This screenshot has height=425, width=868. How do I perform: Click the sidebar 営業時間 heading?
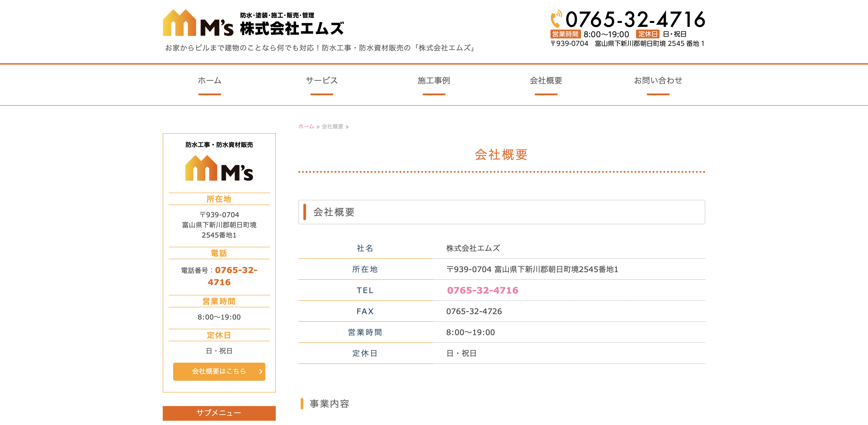pos(219,301)
